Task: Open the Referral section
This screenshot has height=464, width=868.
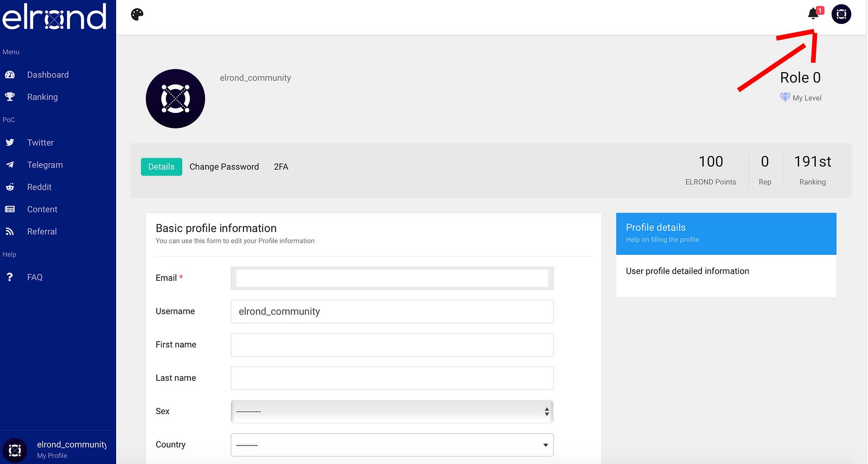Action: [42, 231]
